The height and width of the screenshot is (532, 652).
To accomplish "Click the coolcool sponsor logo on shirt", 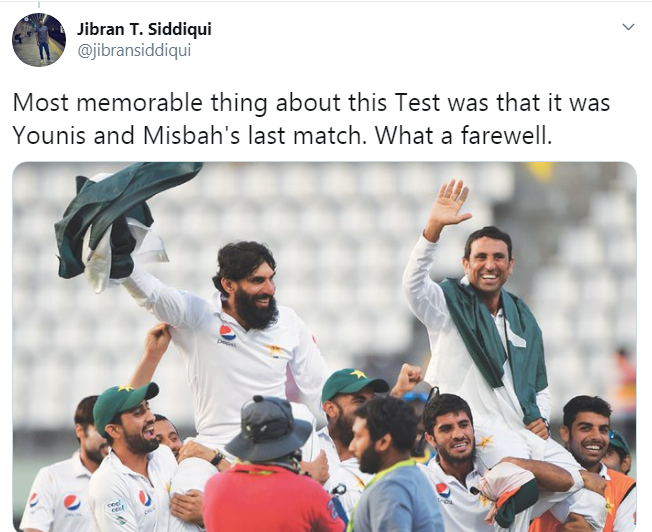I will pyautogui.click(x=115, y=506).
